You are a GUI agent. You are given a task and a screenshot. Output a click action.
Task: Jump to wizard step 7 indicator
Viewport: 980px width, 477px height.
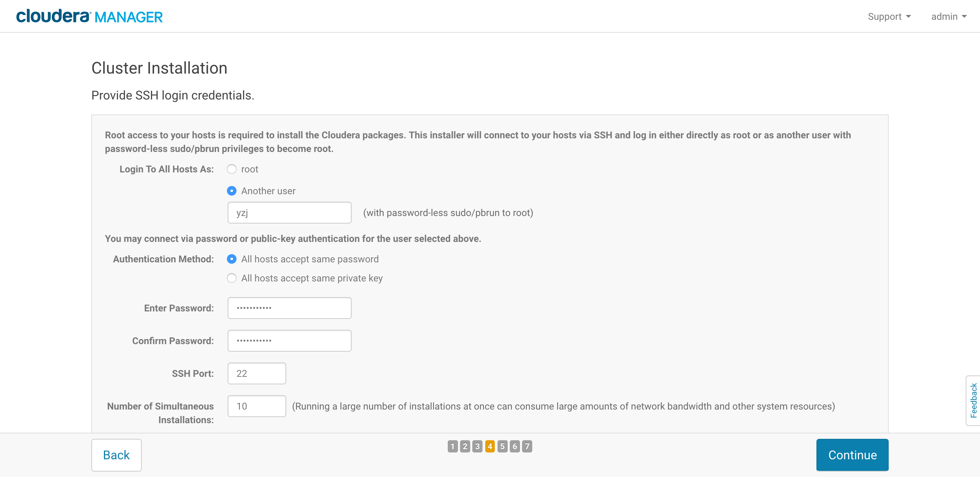tap(527, 446)
